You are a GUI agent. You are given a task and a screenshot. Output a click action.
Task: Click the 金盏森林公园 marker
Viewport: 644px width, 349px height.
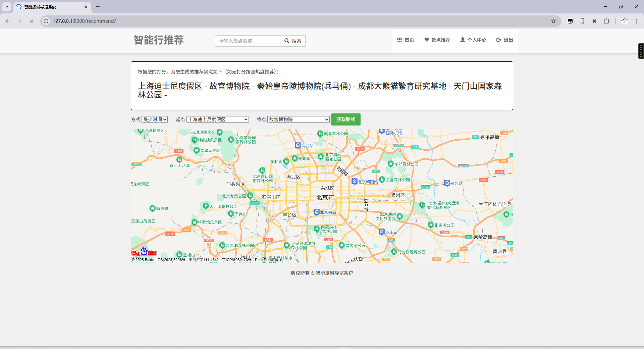(382, 180)
